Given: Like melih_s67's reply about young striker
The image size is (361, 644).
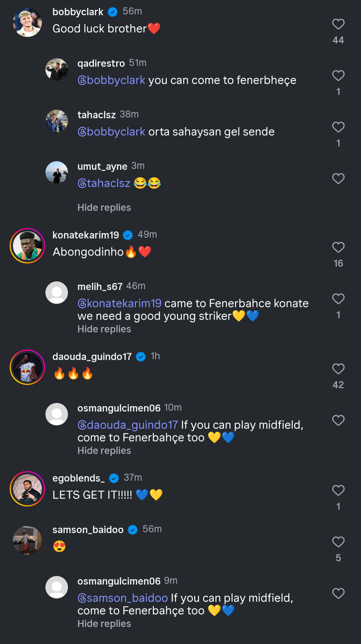Looking at the screenshot, I should 338,299.
